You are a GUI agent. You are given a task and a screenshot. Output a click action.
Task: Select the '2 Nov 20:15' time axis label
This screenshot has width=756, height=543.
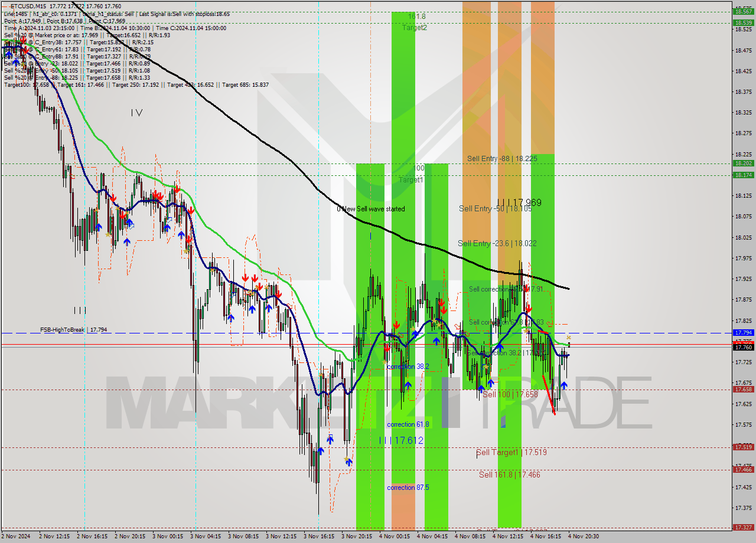tap(131, 537)
